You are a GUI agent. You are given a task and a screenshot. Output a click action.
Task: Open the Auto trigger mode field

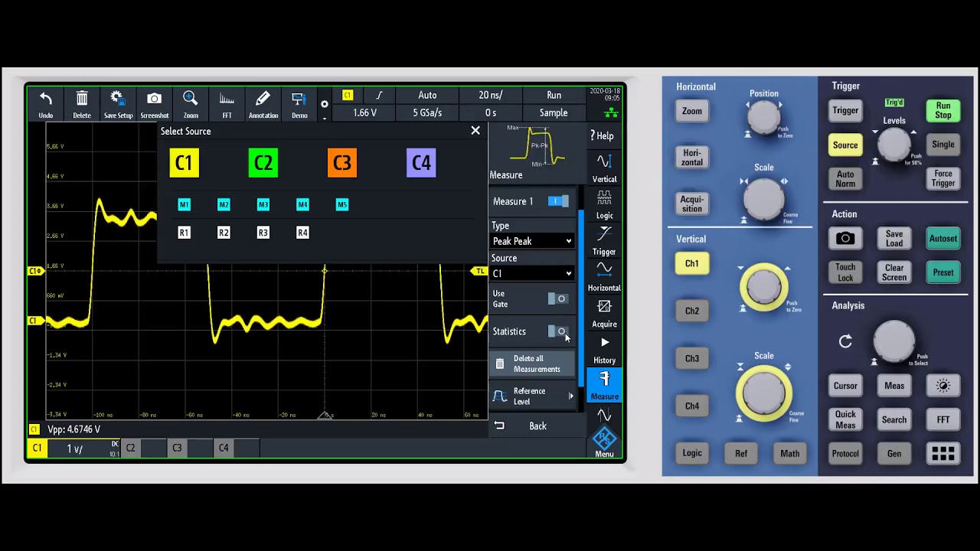coord(427,95)
